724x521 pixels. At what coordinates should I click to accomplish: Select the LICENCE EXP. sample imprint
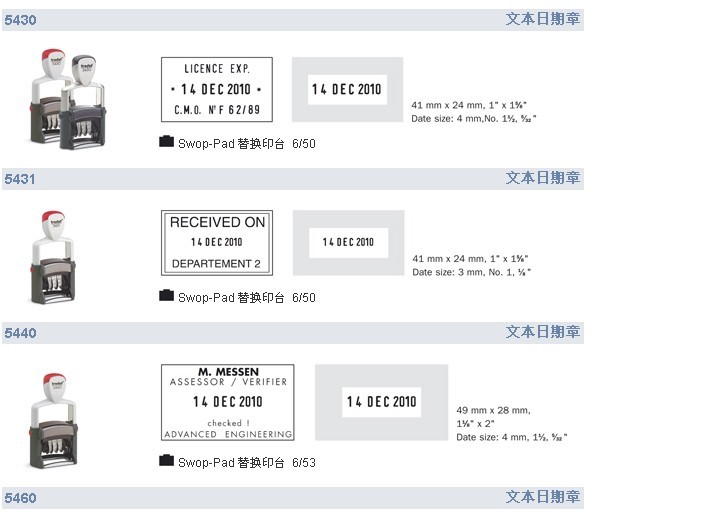[217, 90]
